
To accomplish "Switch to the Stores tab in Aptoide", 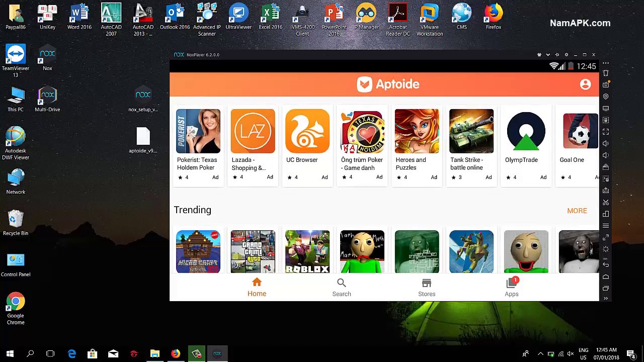I will [x=427, y=288].
